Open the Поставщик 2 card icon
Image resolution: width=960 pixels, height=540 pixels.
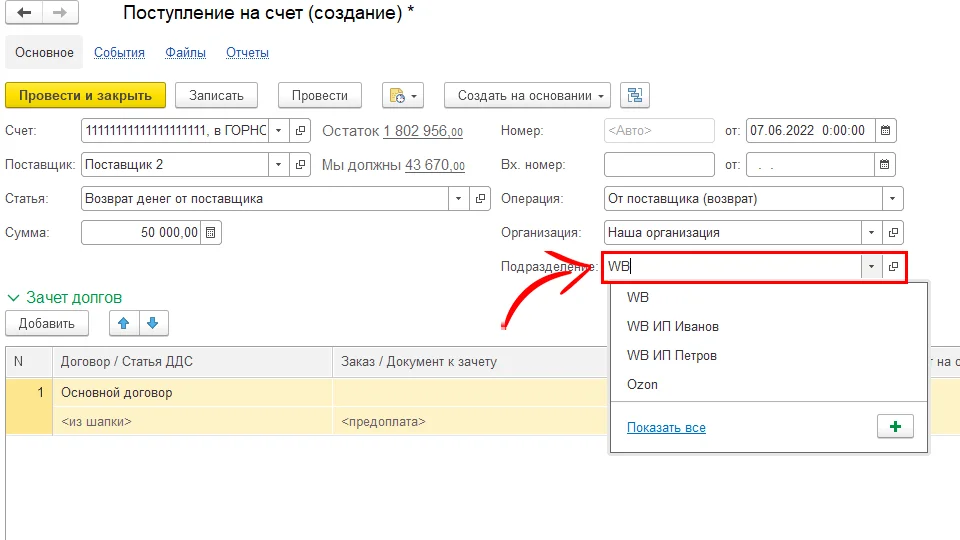299,164
